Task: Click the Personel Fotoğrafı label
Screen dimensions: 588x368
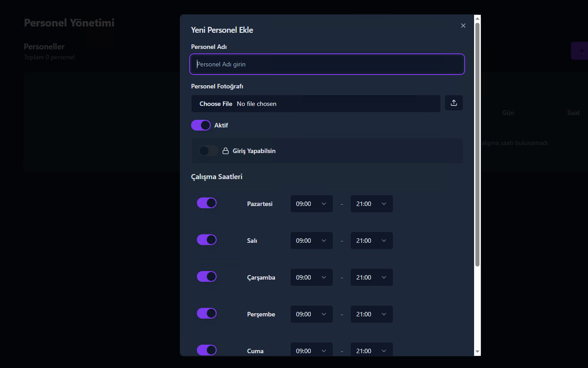Action: pos(217,86)
